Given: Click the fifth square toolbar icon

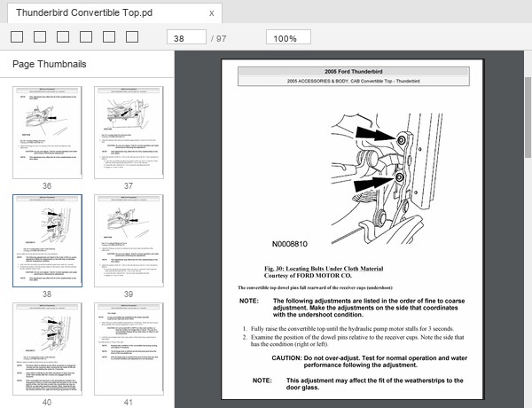Looking at the screenshot, I should [x=109, y=36].
